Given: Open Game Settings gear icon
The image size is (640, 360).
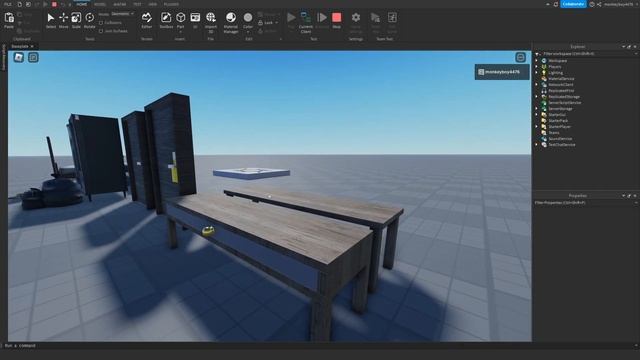Looking at the screenshot, I should 356,18.
